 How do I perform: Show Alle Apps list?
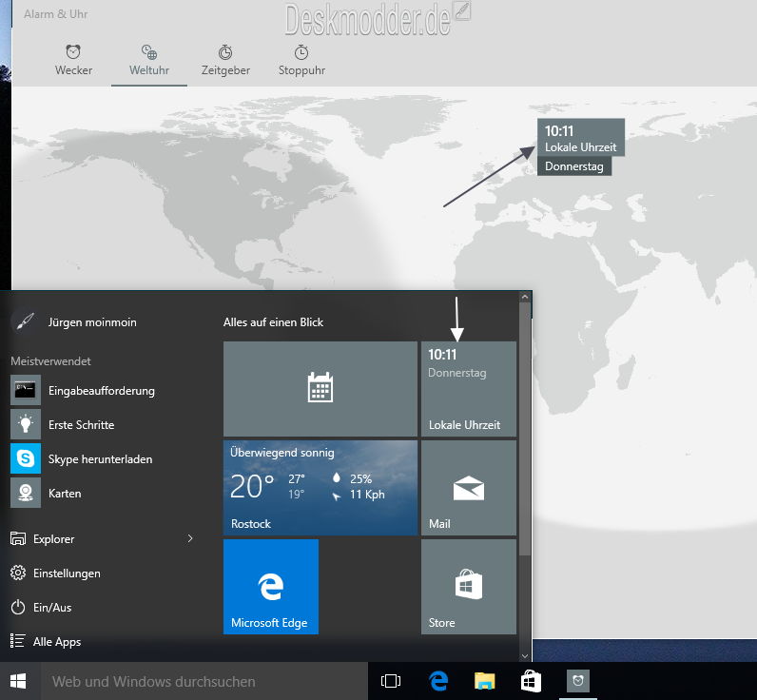(x=57, y=642)
